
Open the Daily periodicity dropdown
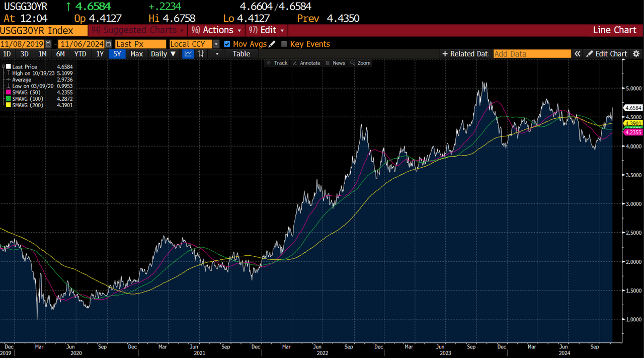(x=164, y=54)
